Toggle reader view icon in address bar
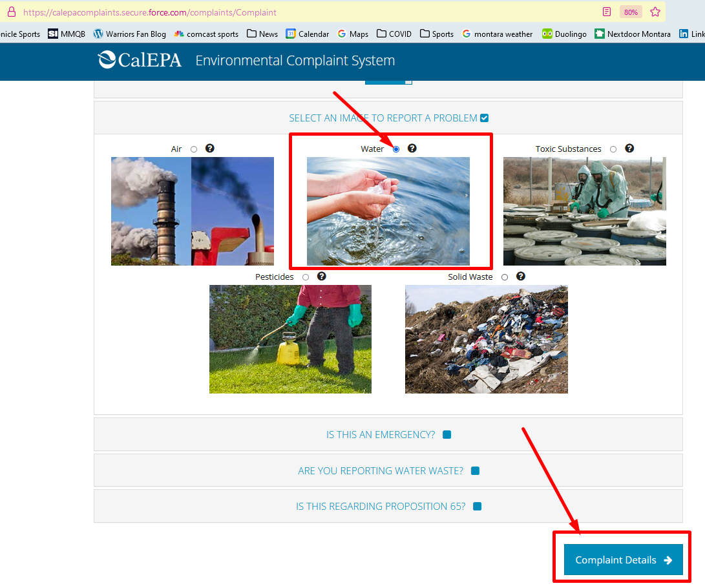Viewport: 705px width, 588px height. pyautogui.click(x=607, y=12)
